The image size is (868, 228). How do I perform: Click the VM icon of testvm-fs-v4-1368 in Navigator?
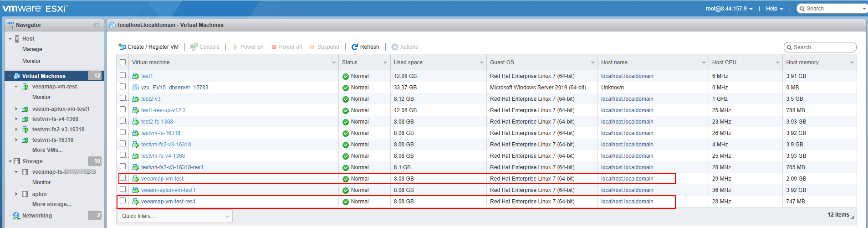point(26,119)
